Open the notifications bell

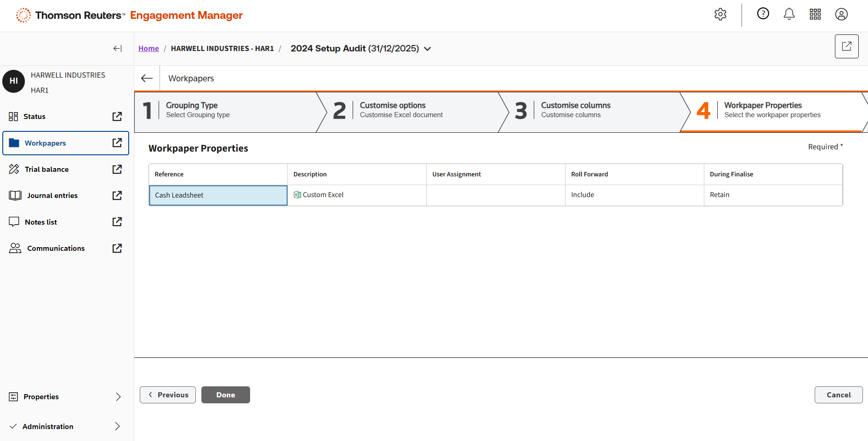pyautogui.click(x=789, y=14)
